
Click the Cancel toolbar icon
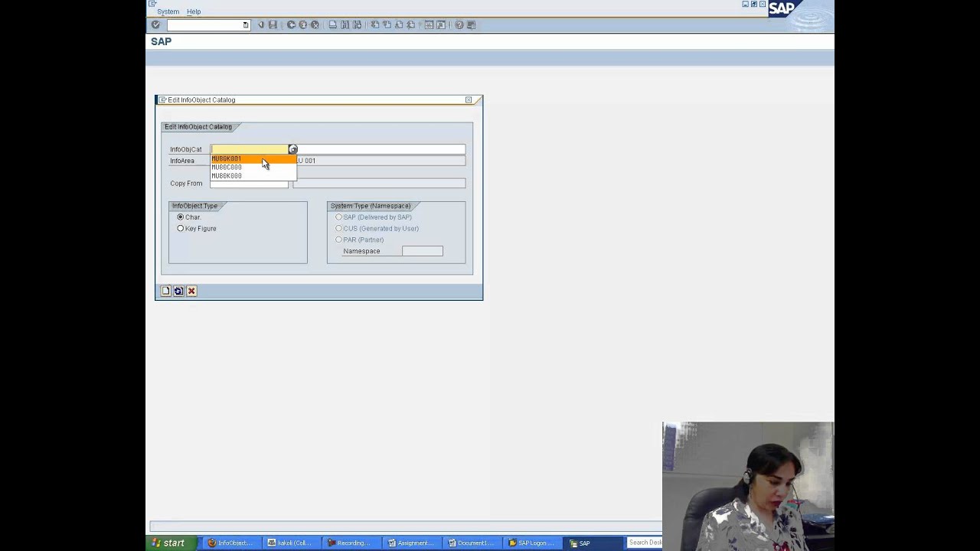tap(315, 24)
